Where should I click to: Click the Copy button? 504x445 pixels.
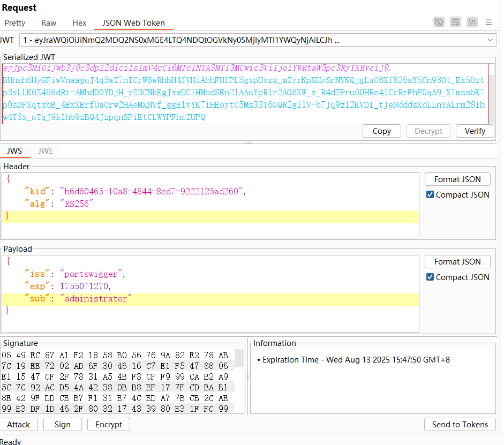point(382,131)
